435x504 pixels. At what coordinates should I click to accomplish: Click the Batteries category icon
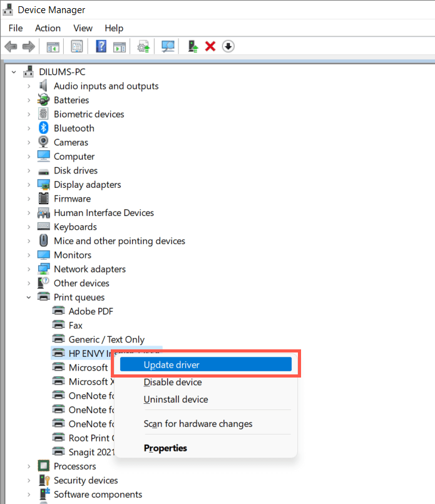tap(43, 100)
